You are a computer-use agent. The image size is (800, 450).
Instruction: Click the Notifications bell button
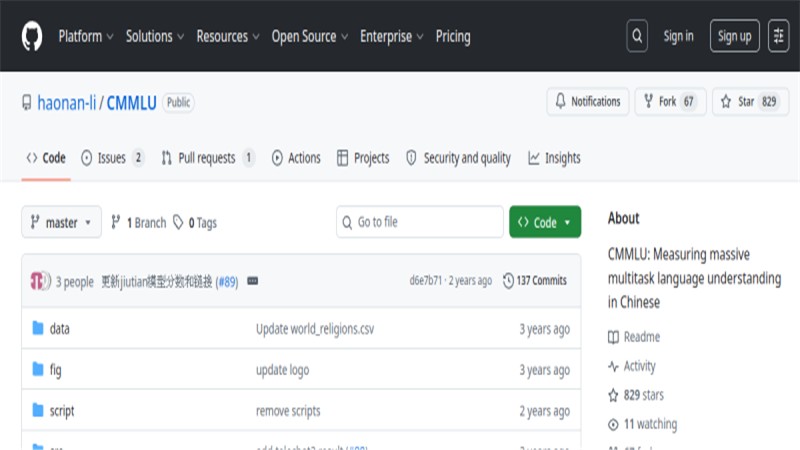588,102
